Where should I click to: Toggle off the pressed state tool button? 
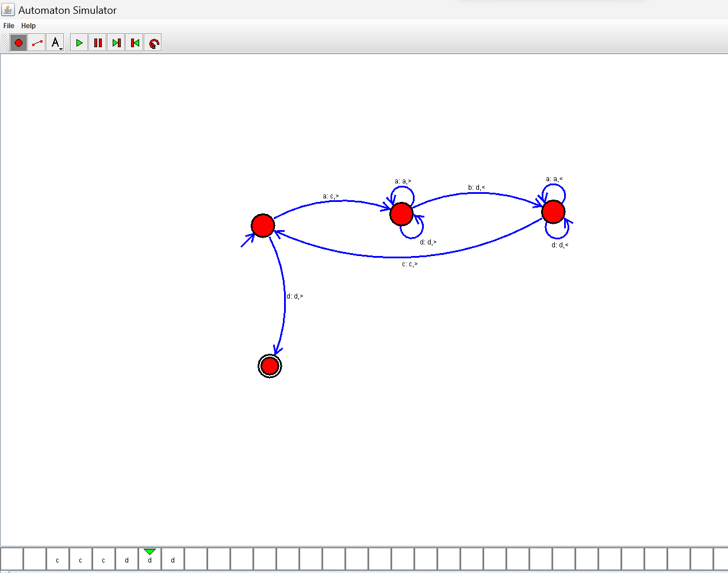pyautogui.click(x=18, y=42)
